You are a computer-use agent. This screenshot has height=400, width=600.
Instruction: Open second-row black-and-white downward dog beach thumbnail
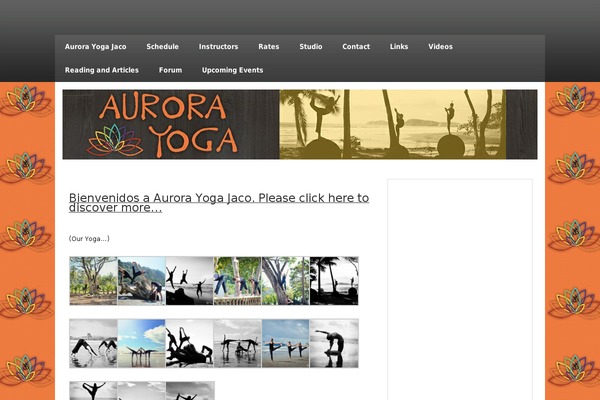pyautogui.click(x=93, y=343)
